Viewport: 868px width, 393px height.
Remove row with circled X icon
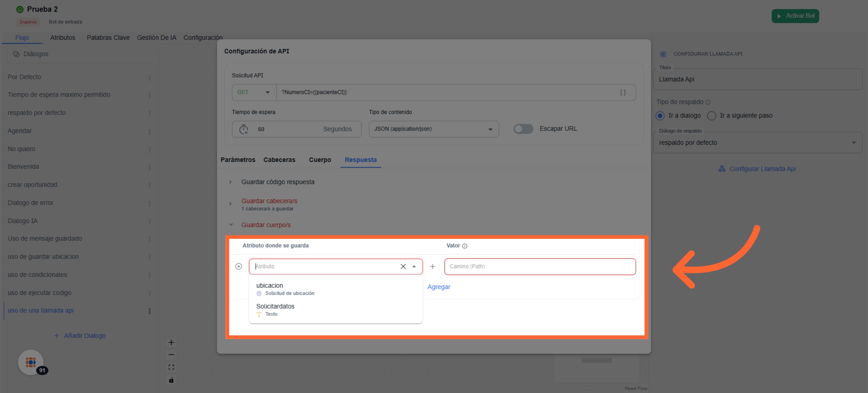point(239,266)
